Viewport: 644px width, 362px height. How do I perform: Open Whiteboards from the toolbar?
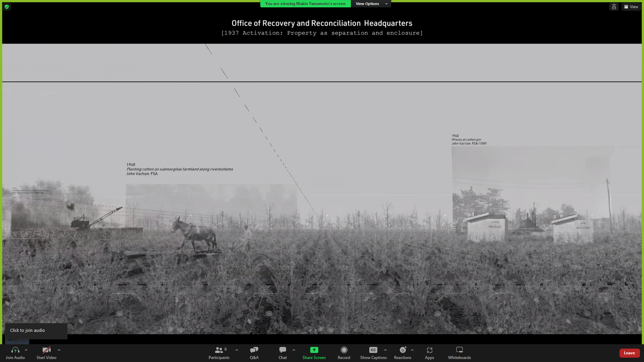pos(460,353)
